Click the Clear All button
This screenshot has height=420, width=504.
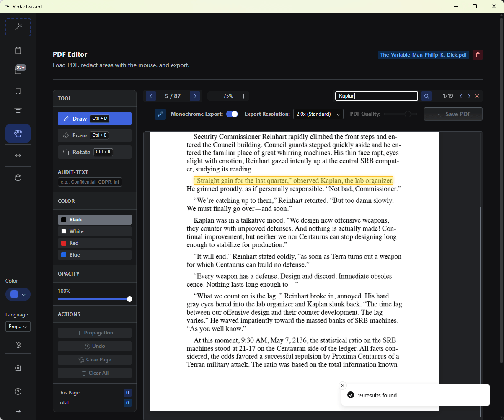pyautogui.click(x=95, y=373)
